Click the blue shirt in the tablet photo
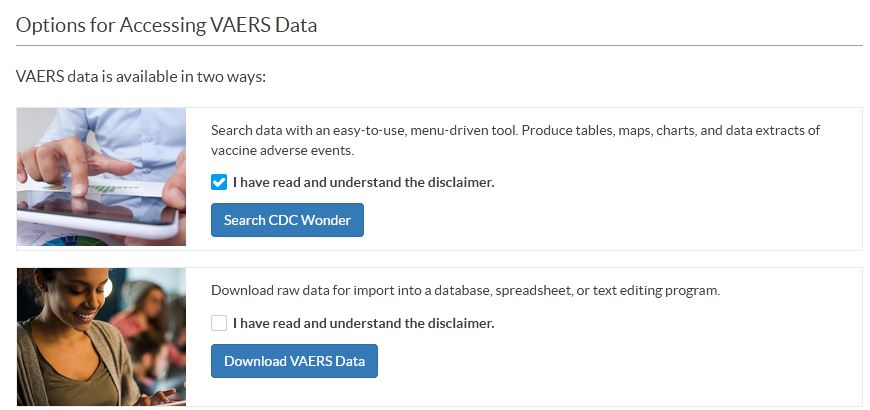870x410 pixels. tap(128, 133)
